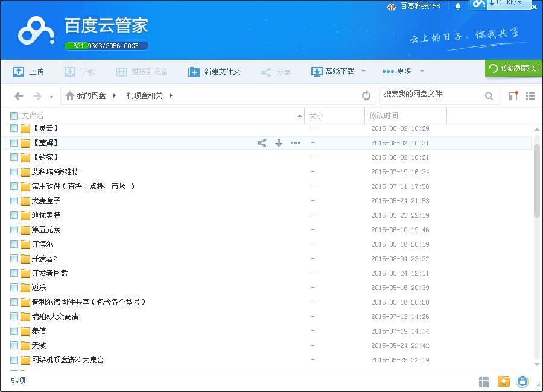
Task: Select the 开博尔 folder icon
Action: pyautogui.click(x=25, y=244)
